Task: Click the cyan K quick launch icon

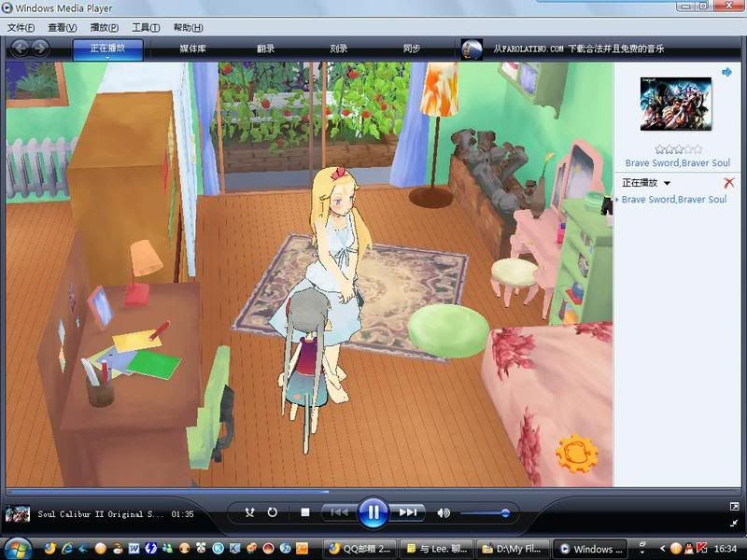Action: click(x=218, y=549)
